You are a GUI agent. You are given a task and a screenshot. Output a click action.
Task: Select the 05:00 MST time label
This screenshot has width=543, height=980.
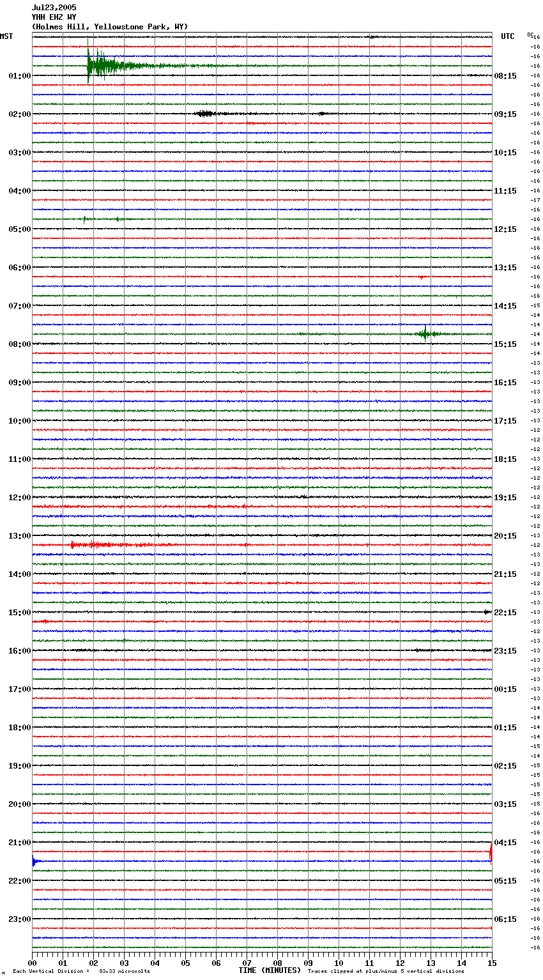tap(20, 229)
